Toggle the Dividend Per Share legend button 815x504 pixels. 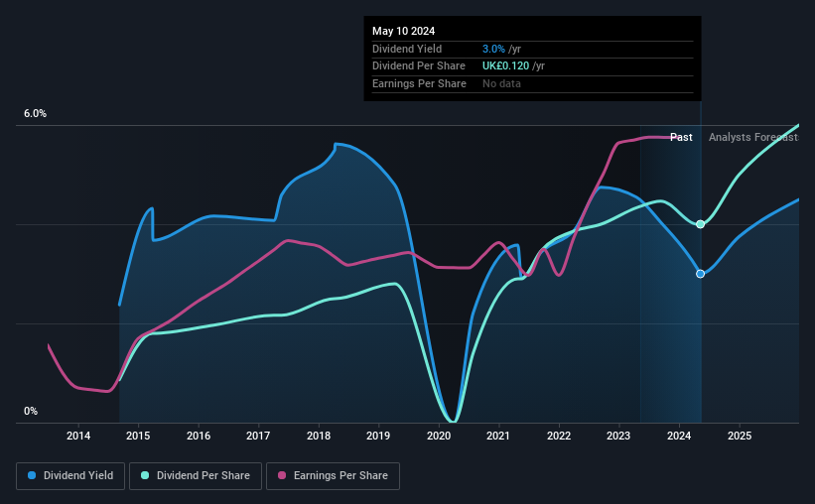click(x=196, y=476)
